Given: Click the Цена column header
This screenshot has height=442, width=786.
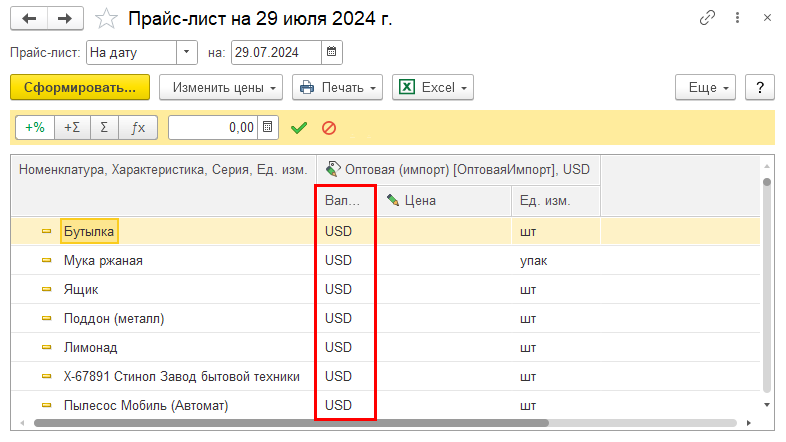Looking at the screenshot, I should pos(444,200).
